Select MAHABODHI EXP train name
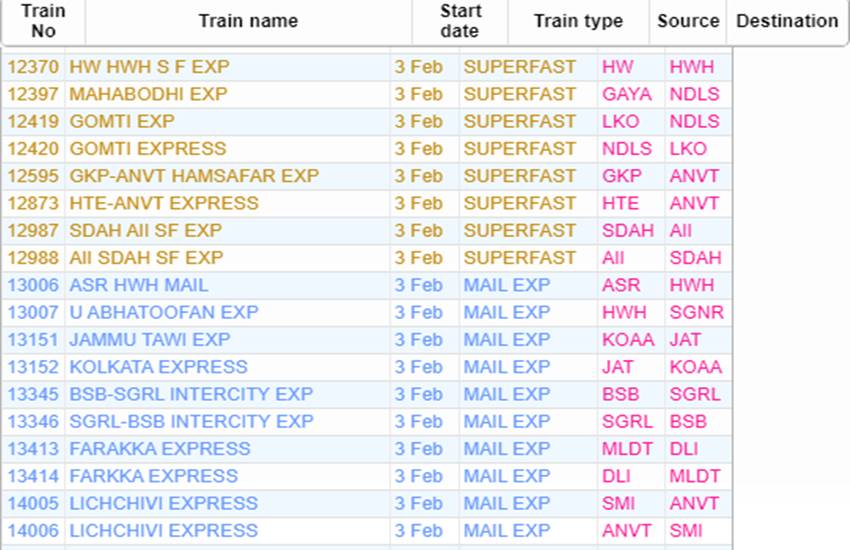This screenshot has width=850, height=550. pyautogui.click(x=148, y=94)
